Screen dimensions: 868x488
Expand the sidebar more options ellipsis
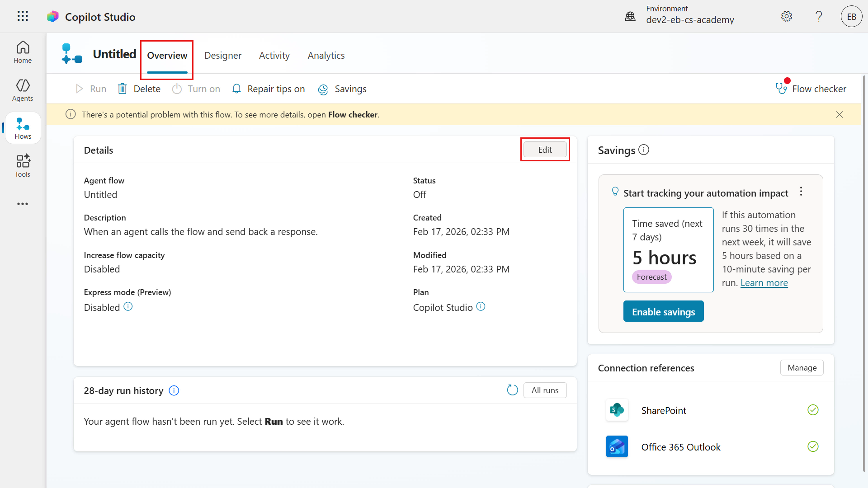[23, 204]
